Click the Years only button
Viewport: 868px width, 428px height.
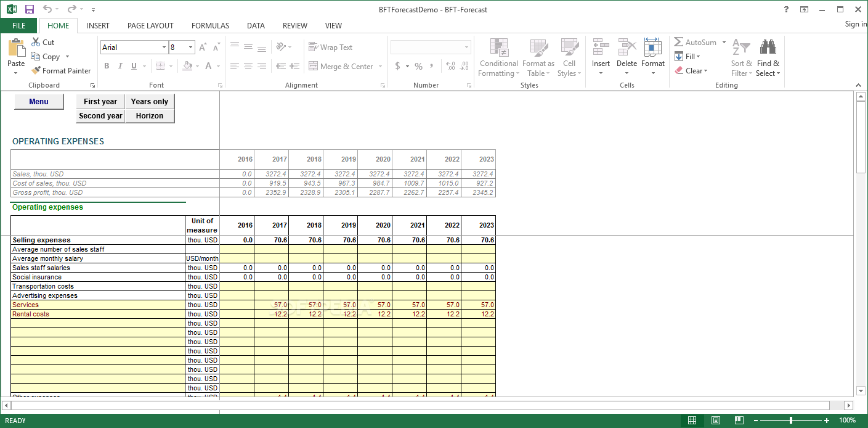[x=150, y=102]
